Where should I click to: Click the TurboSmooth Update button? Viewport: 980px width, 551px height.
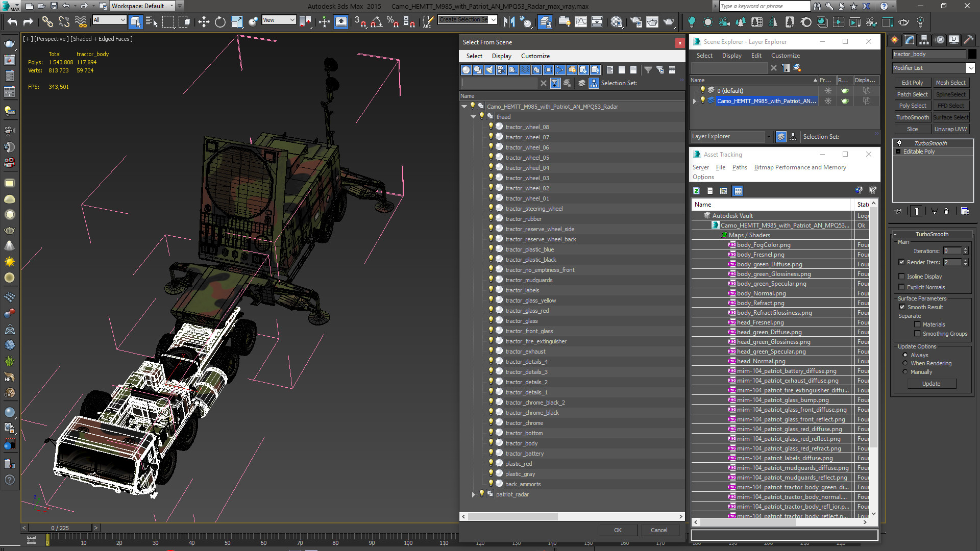[x=931, y=384]
